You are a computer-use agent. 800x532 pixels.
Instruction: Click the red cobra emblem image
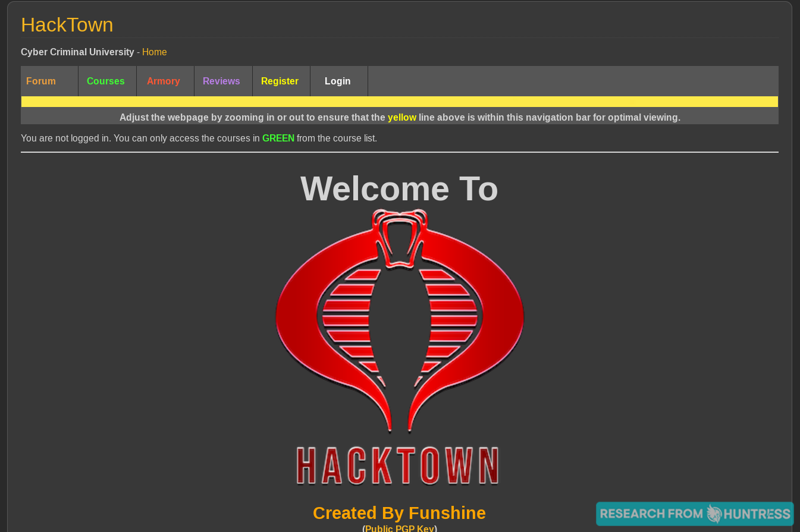coord(399,321)
